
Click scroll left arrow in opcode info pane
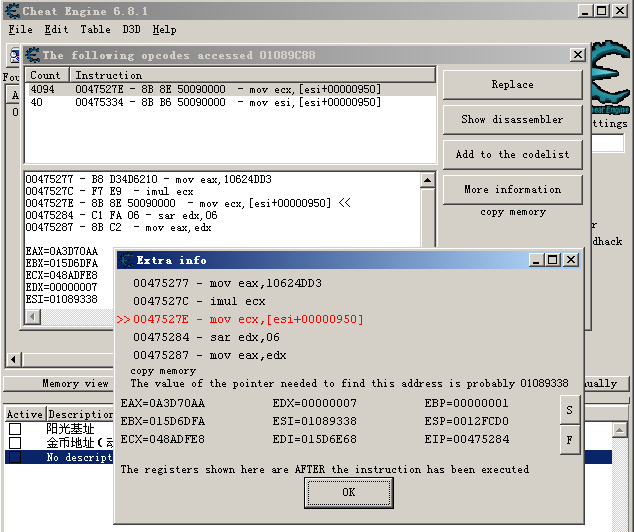pos(33,317)
